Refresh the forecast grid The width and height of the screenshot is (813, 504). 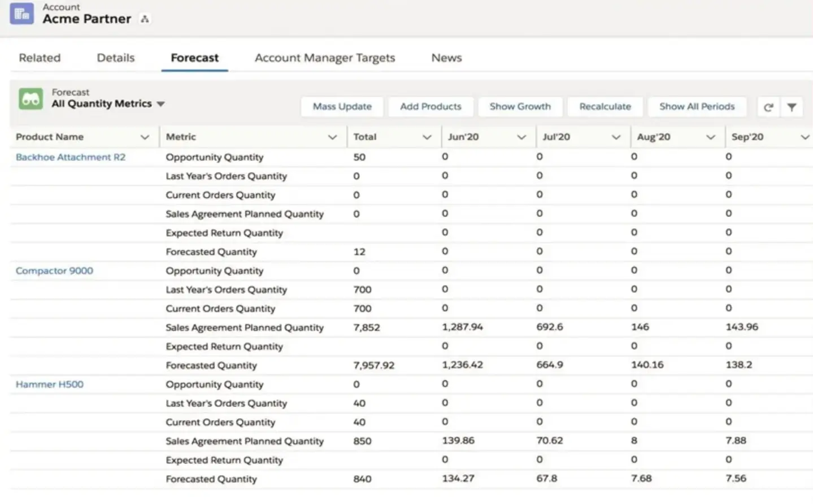tap(768, 107)
